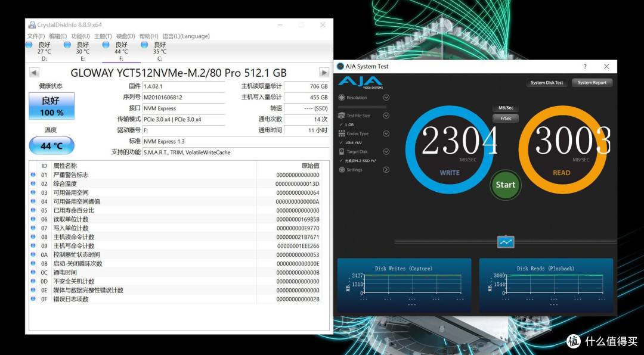Click the status dot for 08 主机读命令计数
The height and width of the screenshot is (355, 644).
33,237
